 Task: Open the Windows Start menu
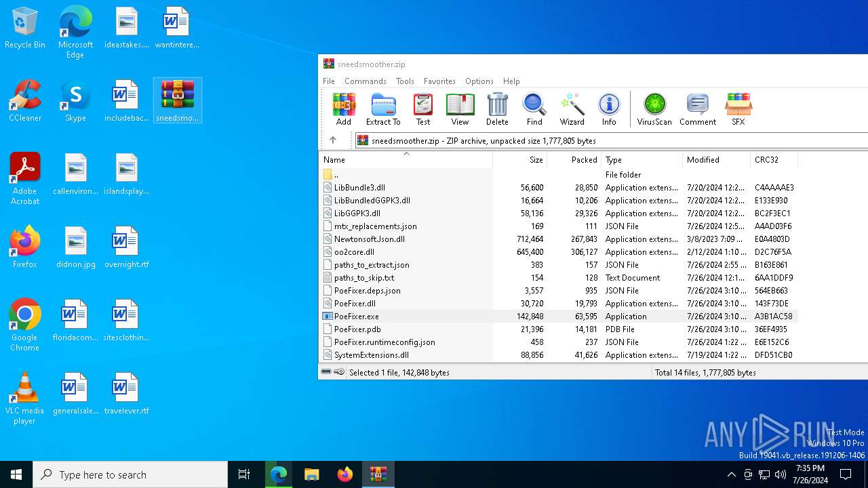pos(16,474)
